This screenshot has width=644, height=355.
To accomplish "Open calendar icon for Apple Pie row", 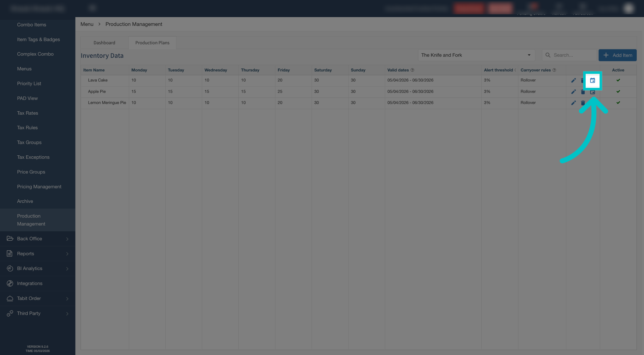I will 593,92.
